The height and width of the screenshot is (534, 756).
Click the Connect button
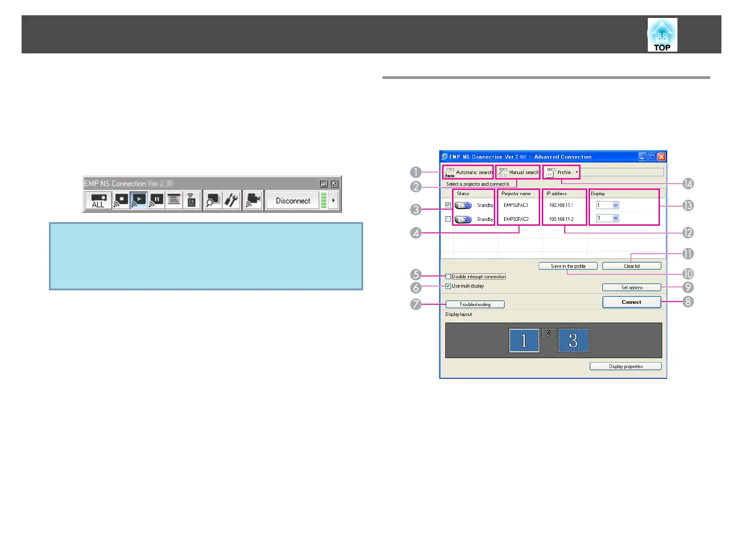pos(632,302)
